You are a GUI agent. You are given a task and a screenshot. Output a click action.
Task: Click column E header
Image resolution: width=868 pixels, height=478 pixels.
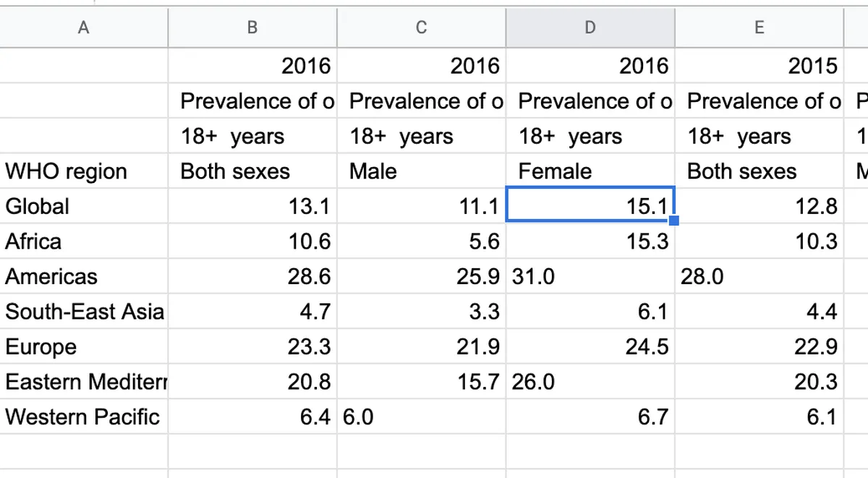pos(759,27)
